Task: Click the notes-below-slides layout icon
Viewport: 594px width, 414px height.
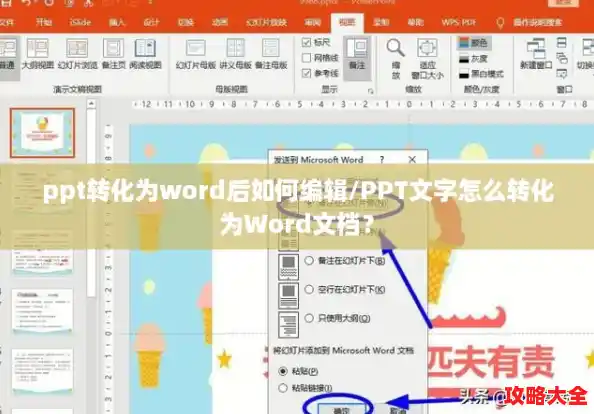Action: pyautogui.click(x=288, y=267)
